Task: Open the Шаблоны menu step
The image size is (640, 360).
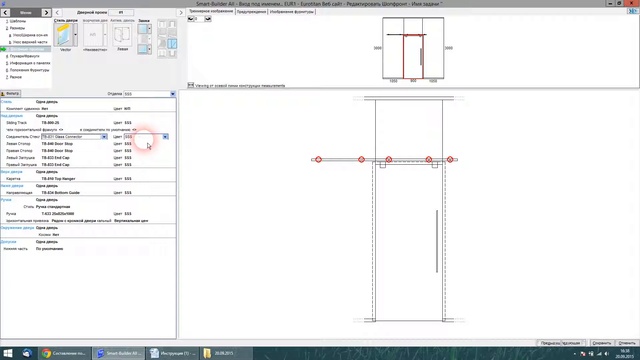Action: tap(17, 21)
